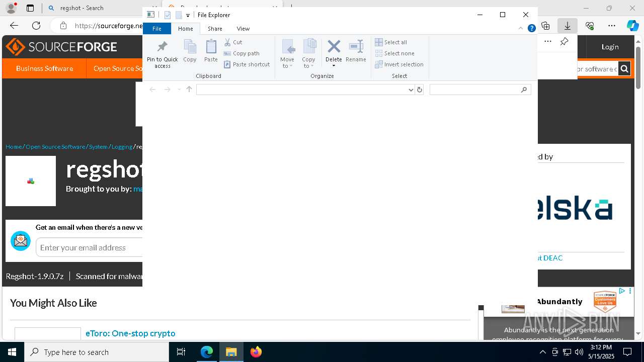Click the search magnifier in File Explorer
Image resolution: width=644 pixels, height=362 pixels.
pyautogui.click(x=524, y=89)
